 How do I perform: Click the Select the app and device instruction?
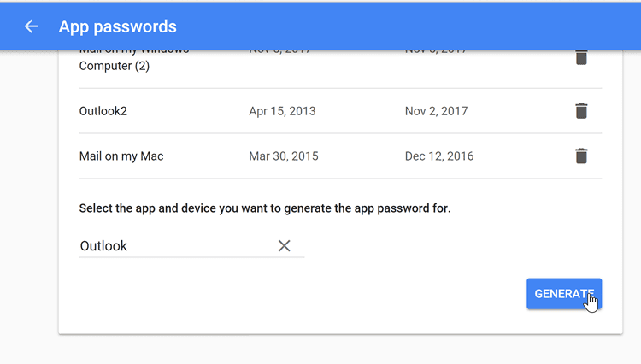click(x=265, y=208)
